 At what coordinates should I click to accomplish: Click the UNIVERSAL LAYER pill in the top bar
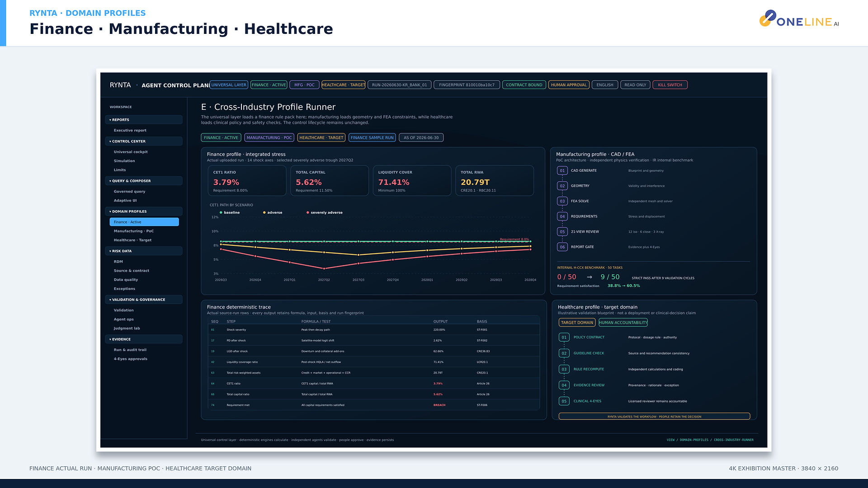point(229,85)
